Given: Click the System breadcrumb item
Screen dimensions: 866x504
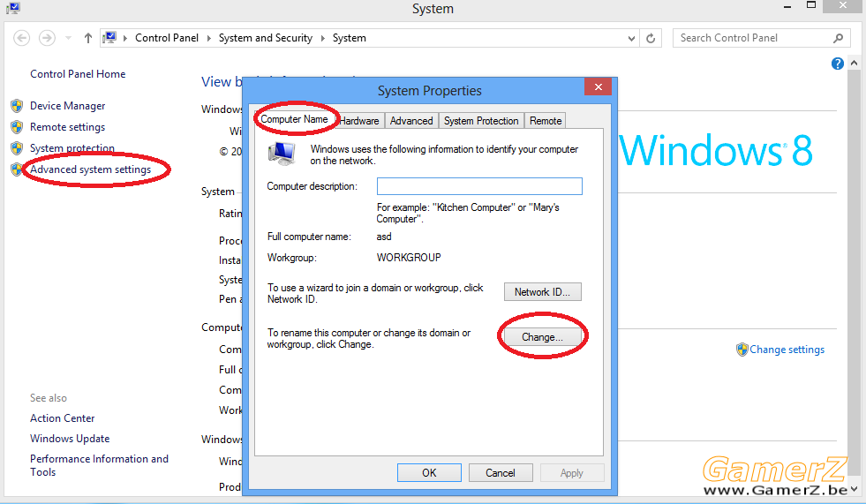Looking at the screenshot, I should coord(349,38).
